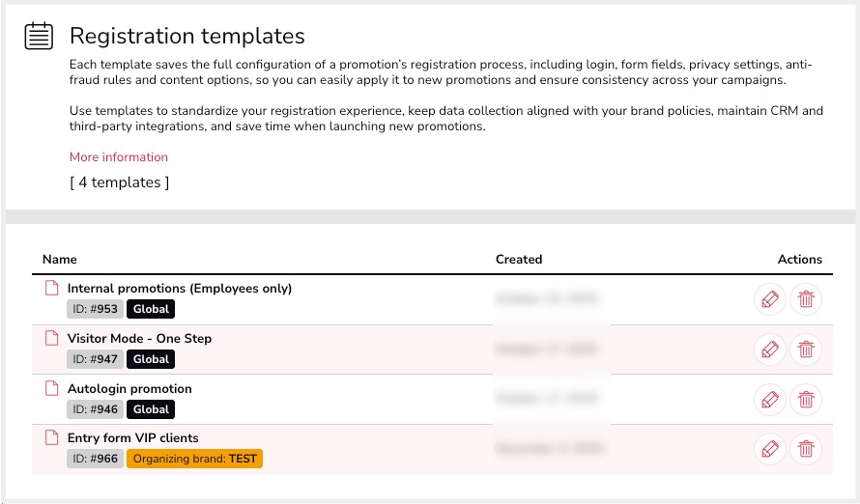This screenshot has height=504, width=860.
Task: Edit the Entry form VIP clients template
Action: click(x=769, y=449)
